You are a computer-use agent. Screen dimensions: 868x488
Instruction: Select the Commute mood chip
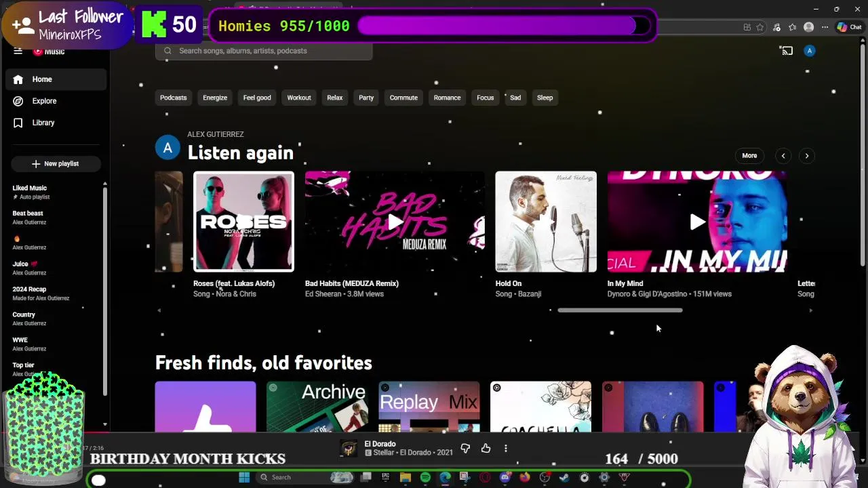click(x=403, y=98)
